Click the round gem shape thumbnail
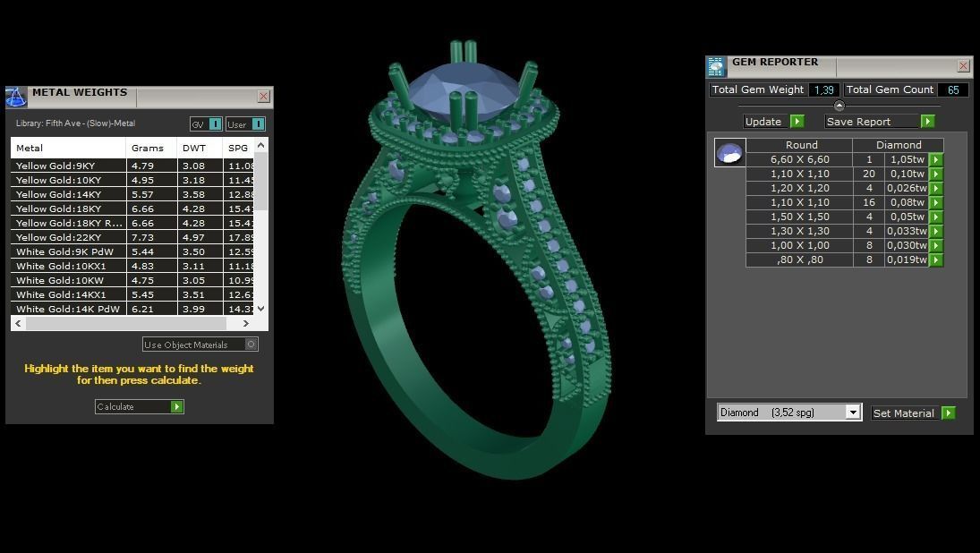The image size is (980, 553). click(x=730, y=152)
